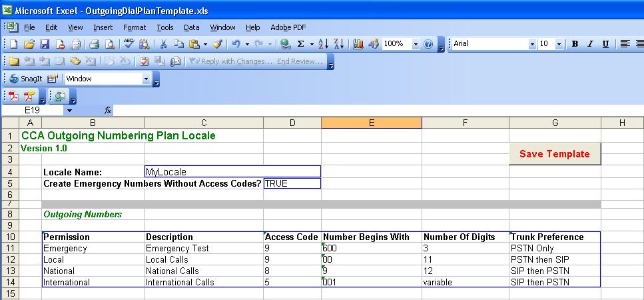Open the Zoom 100% dropdown
The height and width of the screenshot is (300, 644).
[416, 44]
